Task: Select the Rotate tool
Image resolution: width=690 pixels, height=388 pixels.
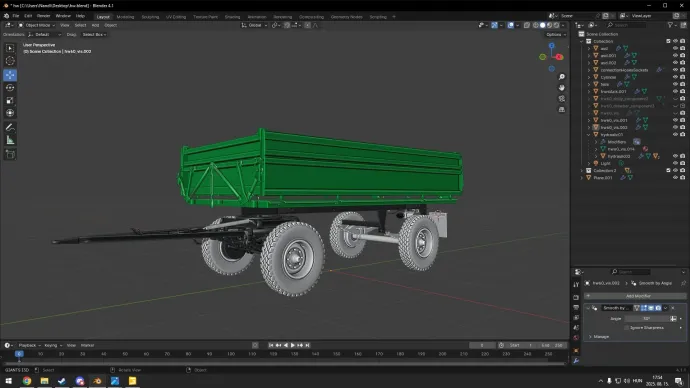Action: click(x=10, y=88)
